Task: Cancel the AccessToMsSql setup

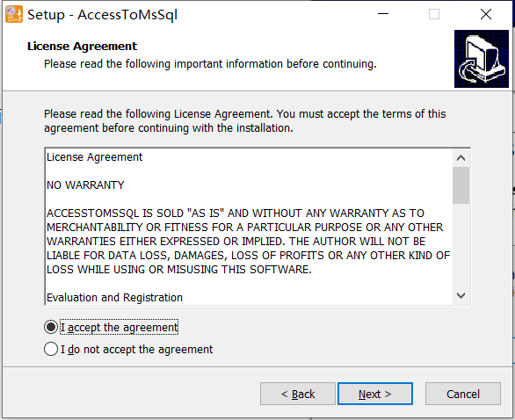Action: (463, 394)
